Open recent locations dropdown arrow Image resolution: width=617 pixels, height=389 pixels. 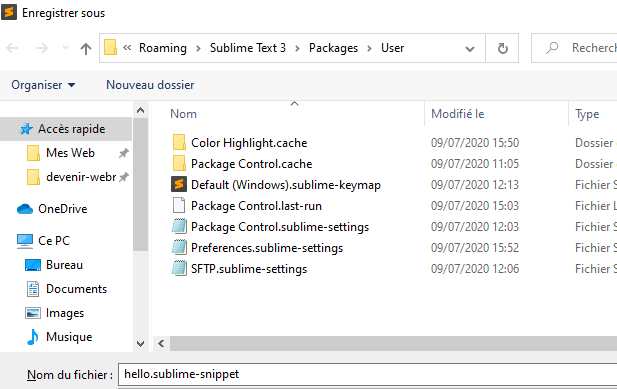[65, 48]
